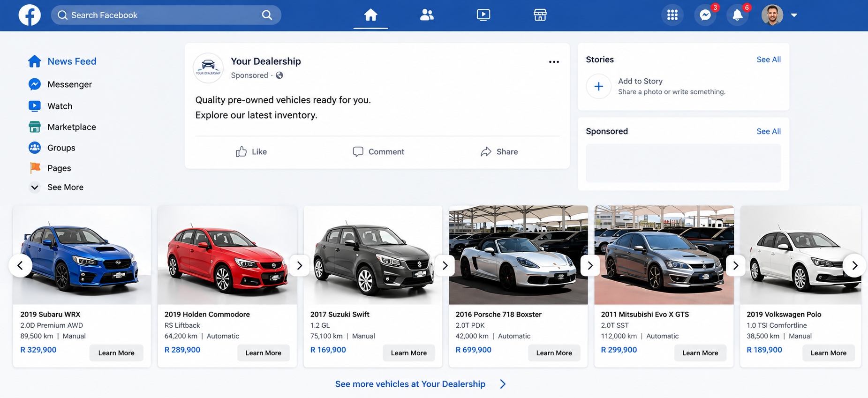The image size is (868, 398).
Task: Select Watch in left sidebar
Action: point(50,106)
